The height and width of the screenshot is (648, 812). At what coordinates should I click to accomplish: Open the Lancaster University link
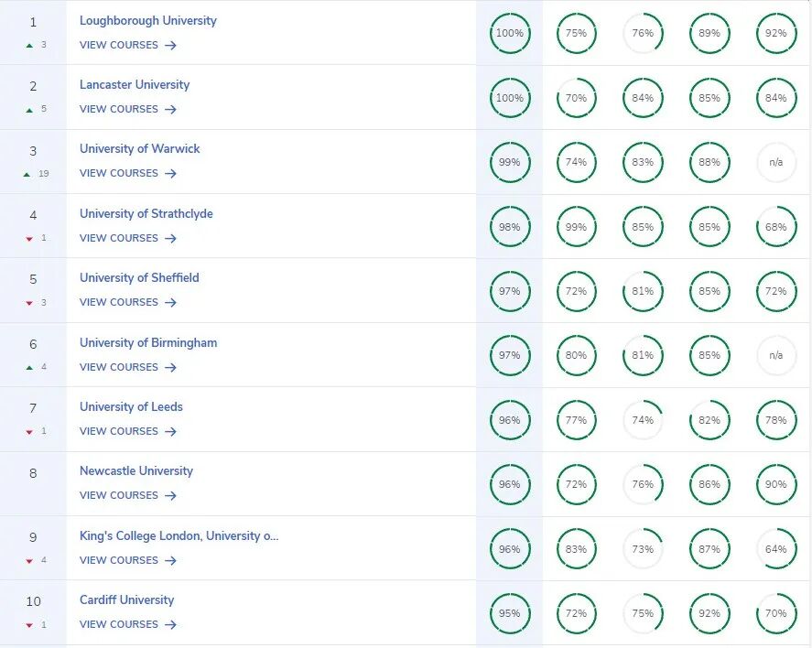tap(135, 85)
